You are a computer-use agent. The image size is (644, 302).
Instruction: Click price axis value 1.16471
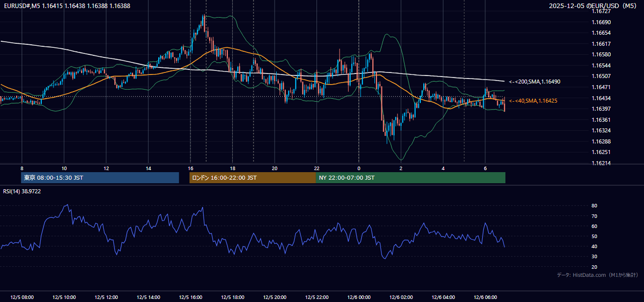point(602,87)
